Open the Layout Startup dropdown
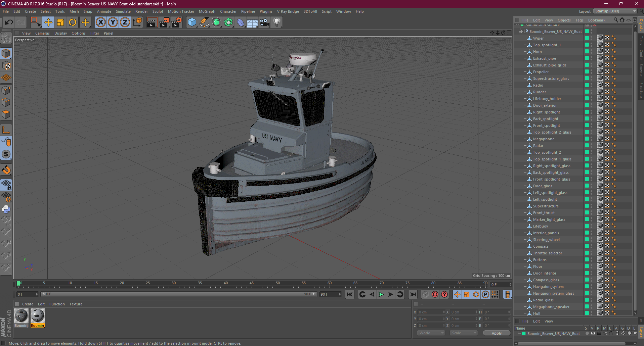644x346 pixels. tap(615, 11)
